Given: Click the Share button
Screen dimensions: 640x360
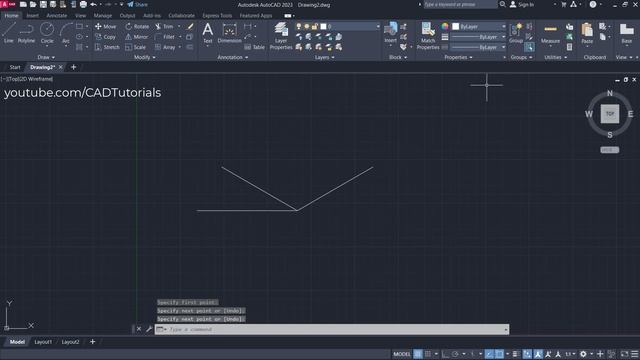Looking at the screenshot, I should tap(138, 4).
